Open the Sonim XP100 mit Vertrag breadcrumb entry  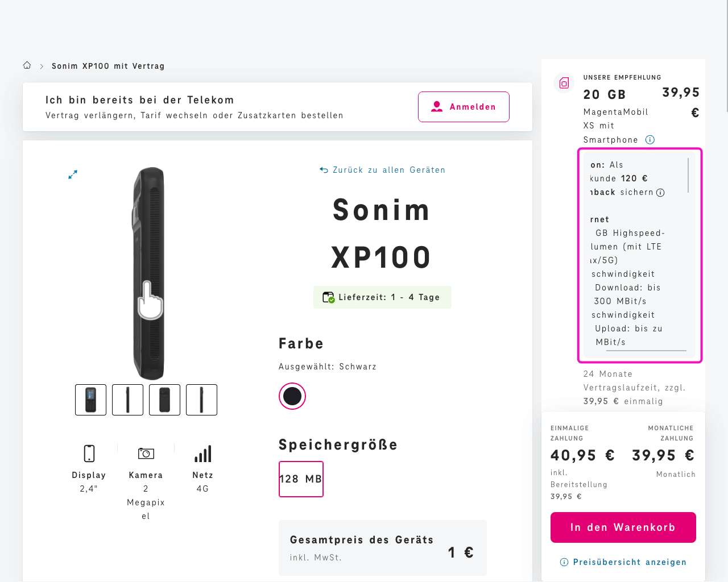108,65
